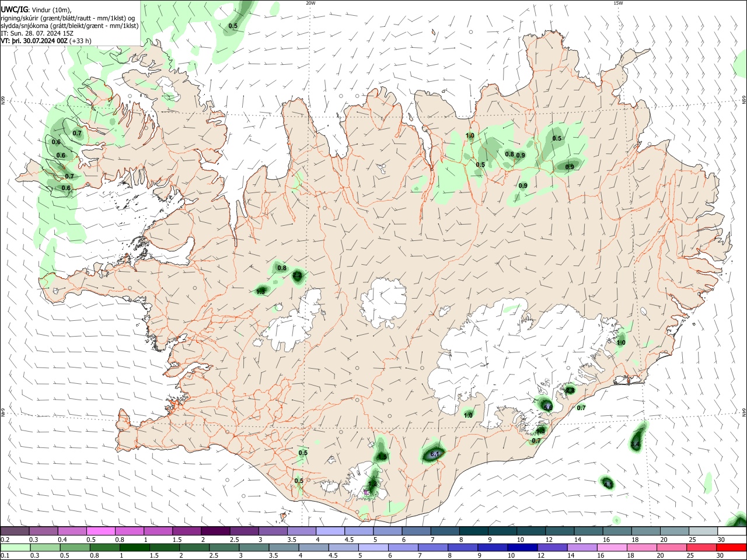The image size is (747, 560).
Task: Click the '0.5' value over the sea at the top
Action: click(233, 26)
